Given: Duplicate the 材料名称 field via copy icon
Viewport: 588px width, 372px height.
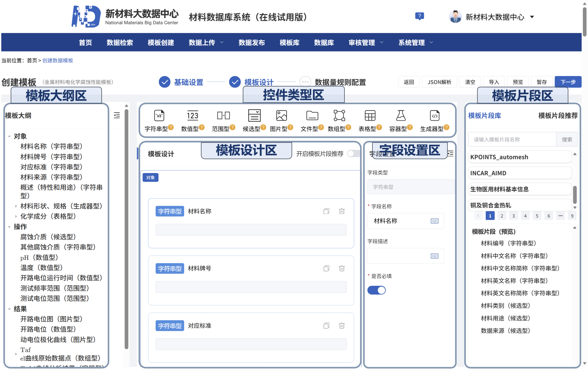Looking at the screenshot, I should (327, 211).
